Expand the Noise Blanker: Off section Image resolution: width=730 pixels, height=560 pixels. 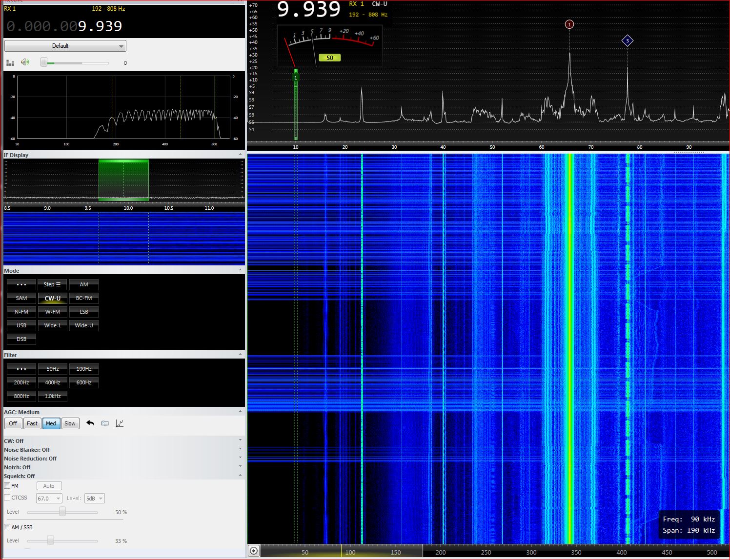(240, 449)
